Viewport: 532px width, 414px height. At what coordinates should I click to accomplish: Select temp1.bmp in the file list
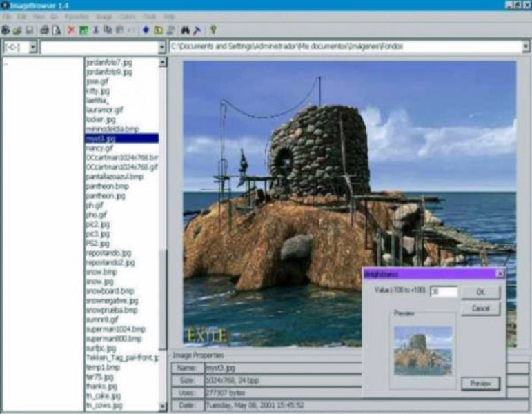point(103,367)
